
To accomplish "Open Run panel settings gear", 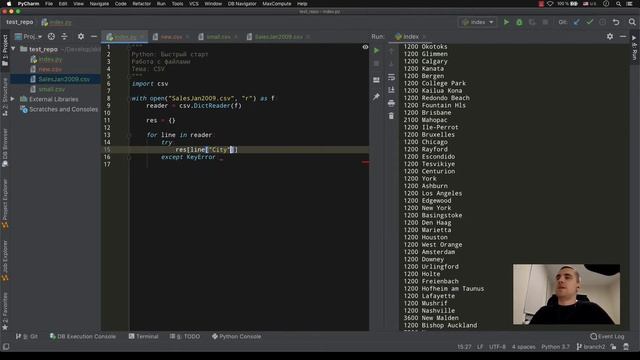I will coord(610,36).
